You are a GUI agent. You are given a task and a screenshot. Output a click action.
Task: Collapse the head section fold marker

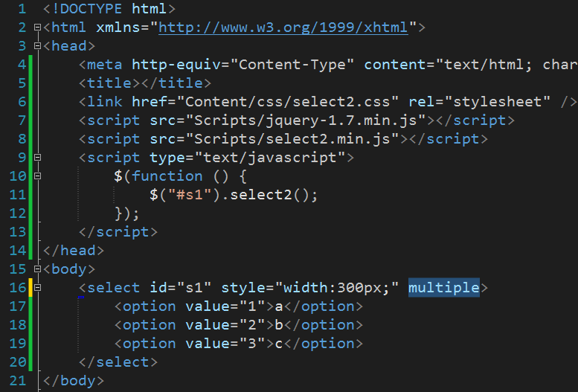pyautogui.click(x=37, y=45)
